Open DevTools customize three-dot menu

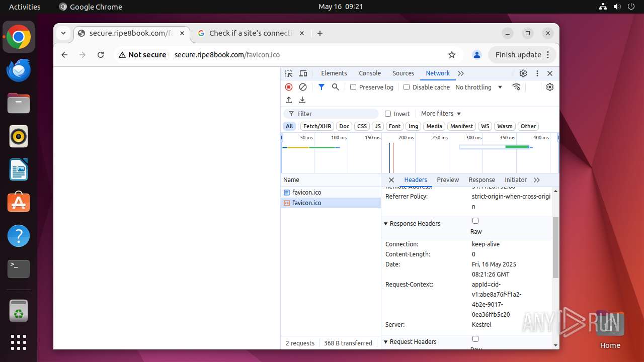(537, 73)
